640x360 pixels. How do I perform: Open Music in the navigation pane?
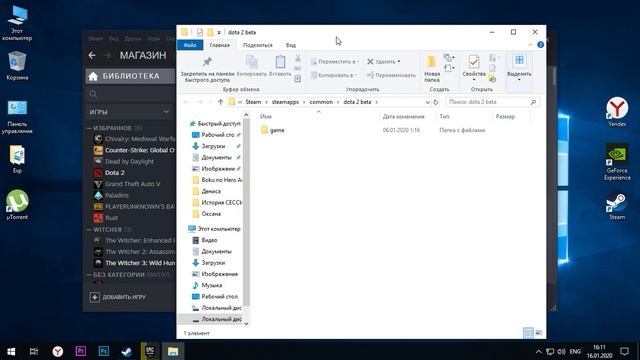211,285
